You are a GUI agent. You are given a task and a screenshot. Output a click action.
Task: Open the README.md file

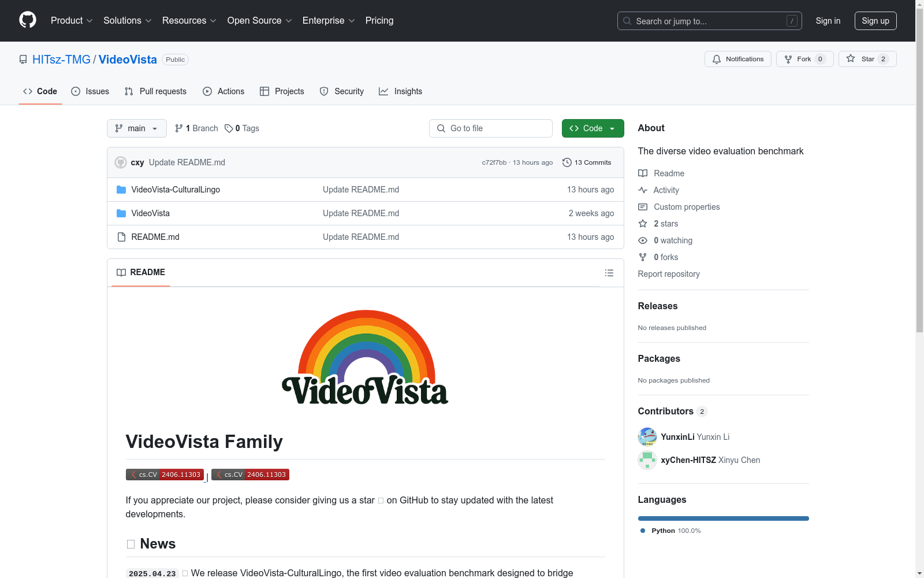[x=155, y=237]
